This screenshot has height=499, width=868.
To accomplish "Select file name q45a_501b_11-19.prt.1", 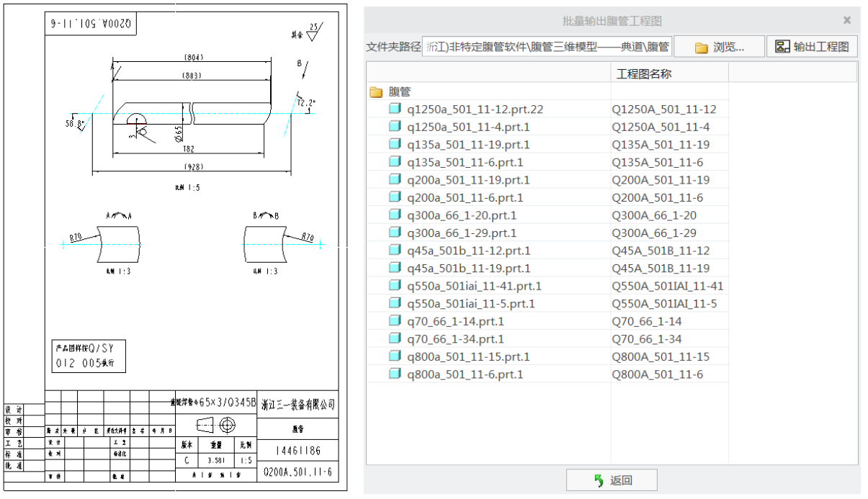I will tap(469, 268).
